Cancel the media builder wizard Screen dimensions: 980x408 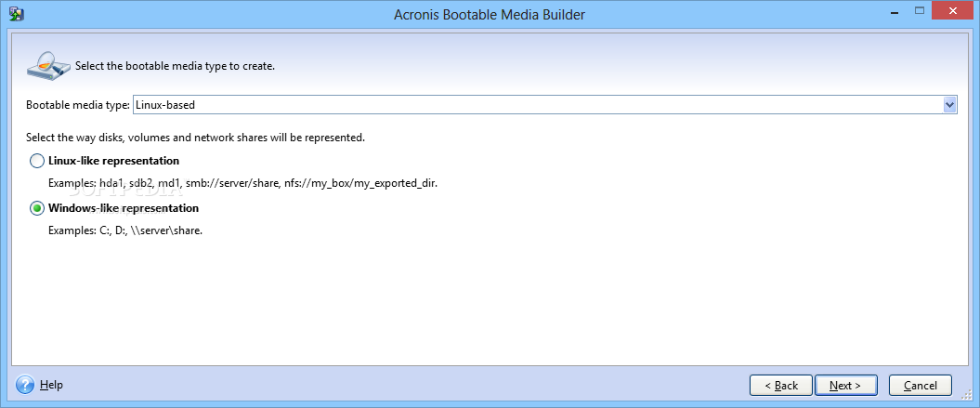click(x=920, y=386)
